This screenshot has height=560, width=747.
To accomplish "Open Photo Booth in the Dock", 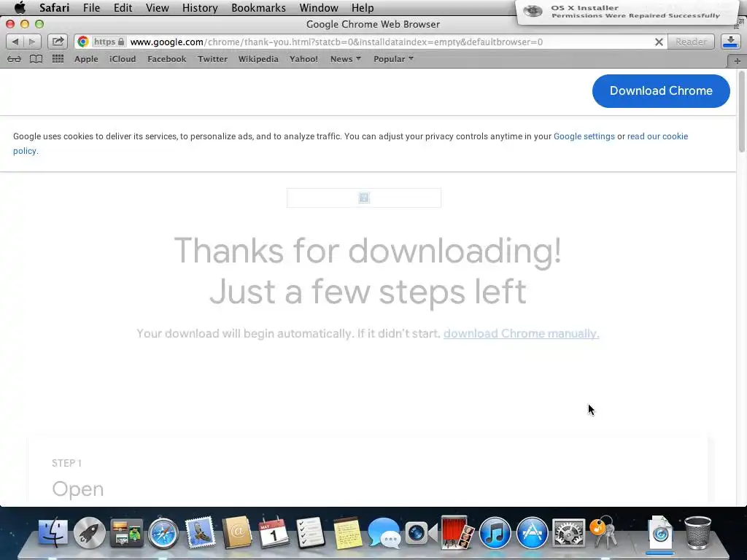I will click(x=457, y=532).
